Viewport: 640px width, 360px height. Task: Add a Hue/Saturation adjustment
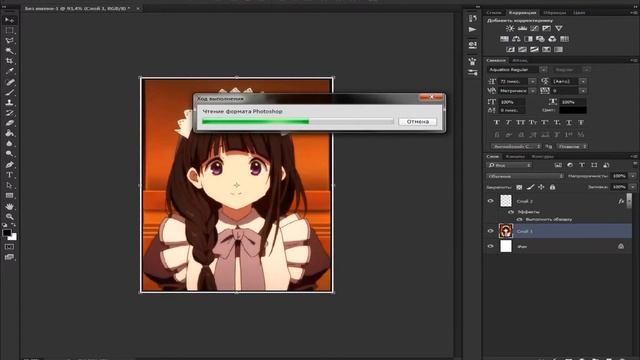pos(504,39)
